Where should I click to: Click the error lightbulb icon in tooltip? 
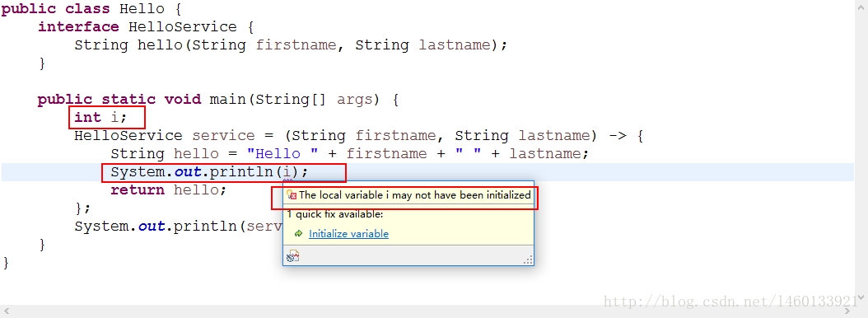[292, 195]
